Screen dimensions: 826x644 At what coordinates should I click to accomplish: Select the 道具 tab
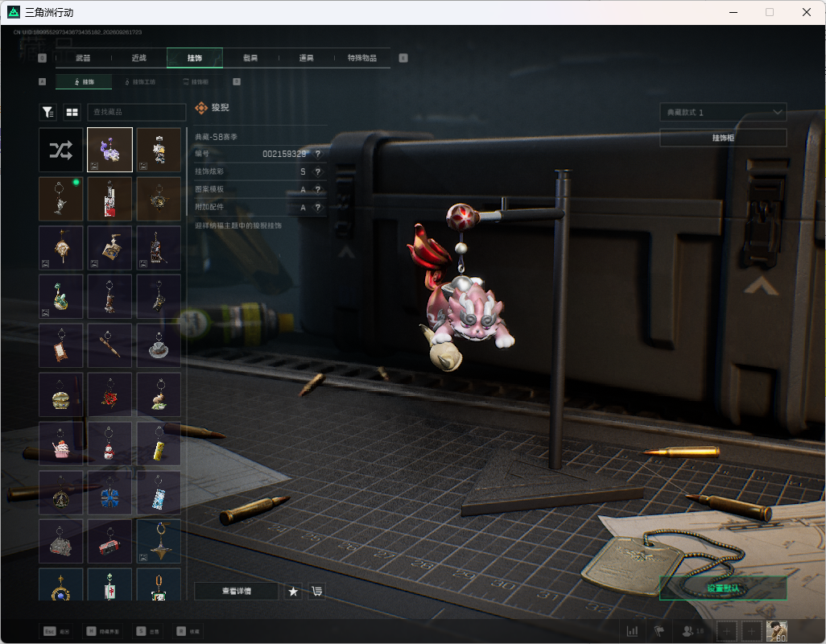306,58
